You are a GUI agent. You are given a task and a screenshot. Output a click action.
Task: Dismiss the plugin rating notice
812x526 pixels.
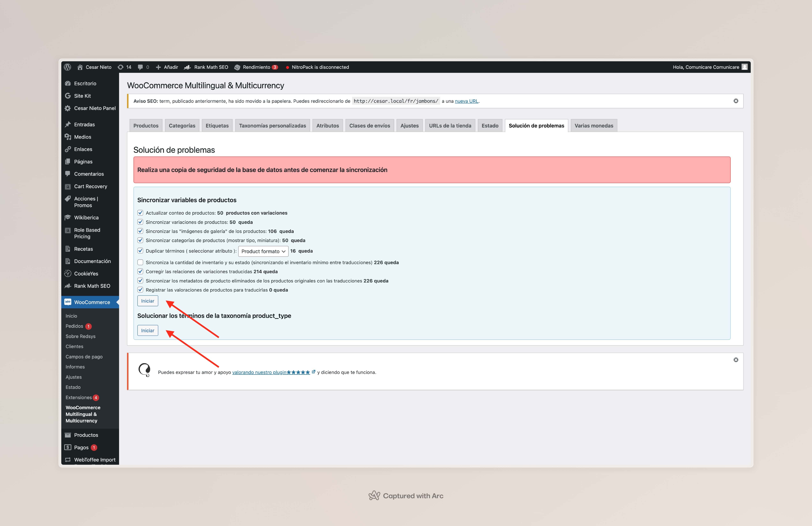tap(736, 360)
